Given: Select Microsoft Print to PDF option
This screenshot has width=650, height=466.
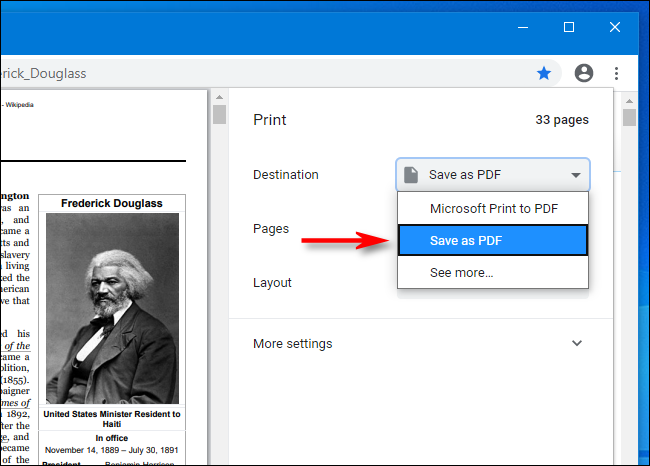Looking at the screenshot, I should [x=493, y=208].
